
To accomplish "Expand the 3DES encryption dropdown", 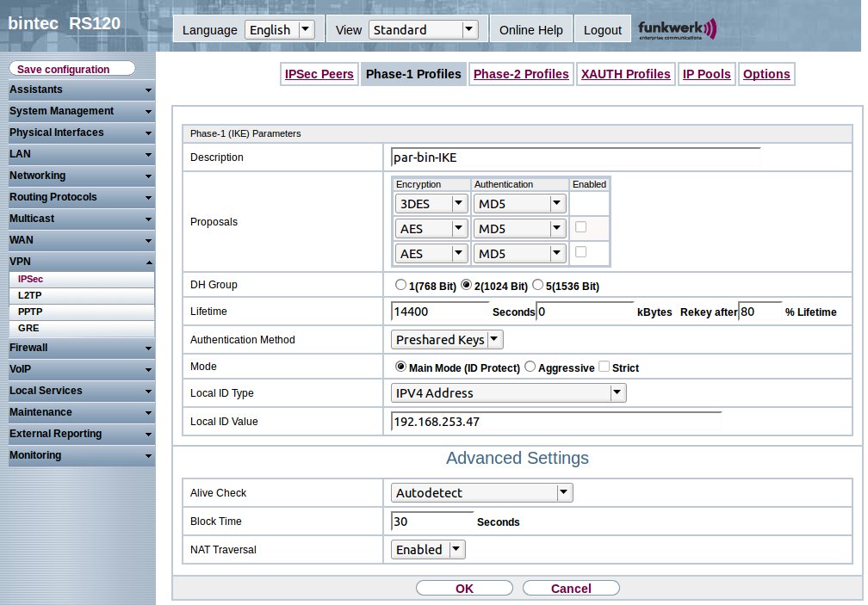I will point(431,204).
